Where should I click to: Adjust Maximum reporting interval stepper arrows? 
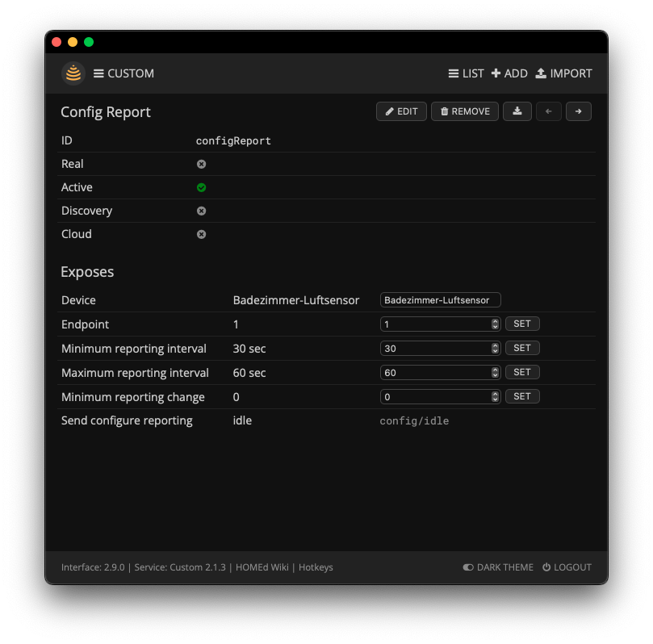pyautogui.click(x=496, y=373)
